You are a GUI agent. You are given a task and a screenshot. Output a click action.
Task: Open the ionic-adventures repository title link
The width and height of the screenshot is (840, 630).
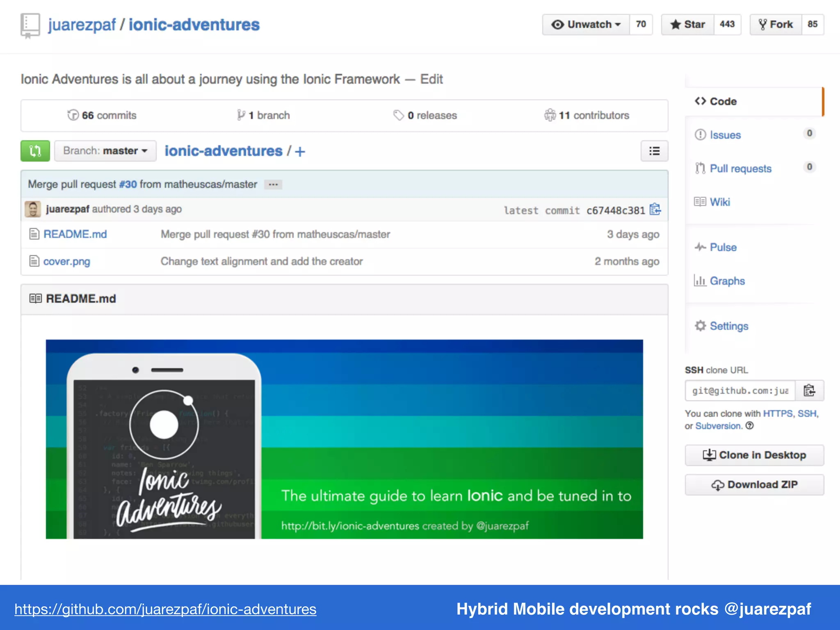(x=194, y=25)
